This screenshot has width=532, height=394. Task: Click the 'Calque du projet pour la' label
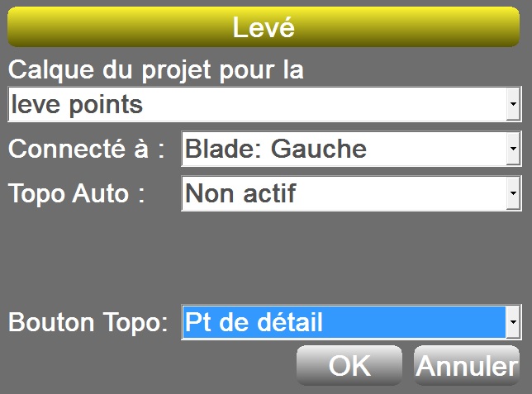pos(156,70)
